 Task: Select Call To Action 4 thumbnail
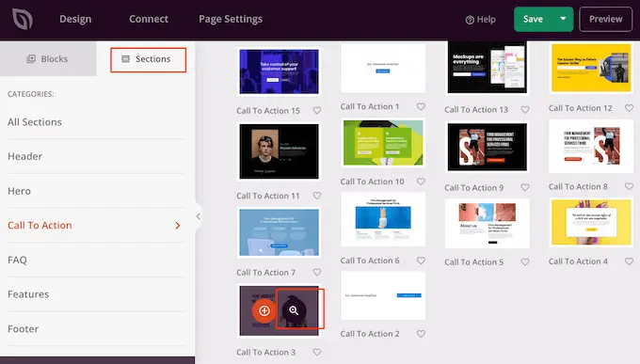click(591, 222)
